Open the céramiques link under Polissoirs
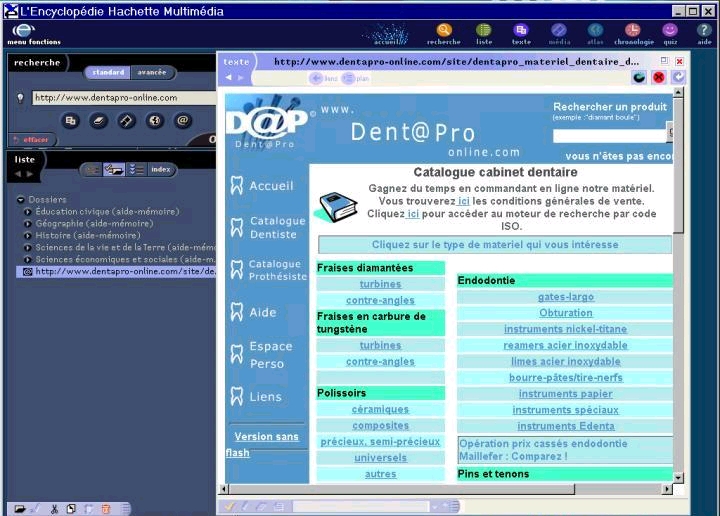Image resolution: width=720 pixels, height=516 pixels. point(380,409)
